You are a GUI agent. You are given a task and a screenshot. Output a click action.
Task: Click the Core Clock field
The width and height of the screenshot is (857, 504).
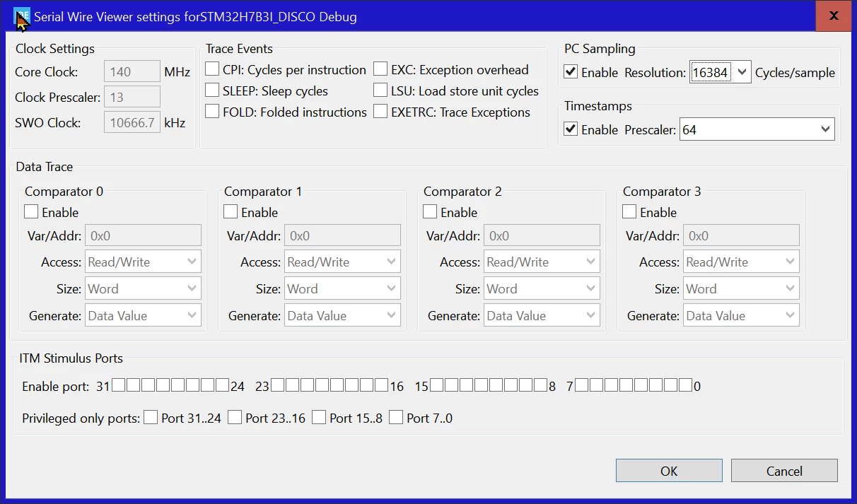click(x=132, y=71)
